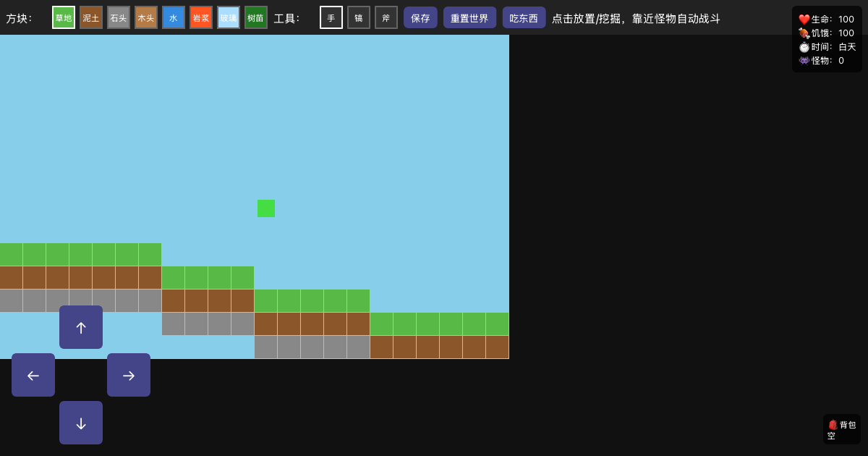The width and height of the screenshot is (868, 456).
Task: Switch to the 镐 pickaxe tool
Action: (359, 17)
